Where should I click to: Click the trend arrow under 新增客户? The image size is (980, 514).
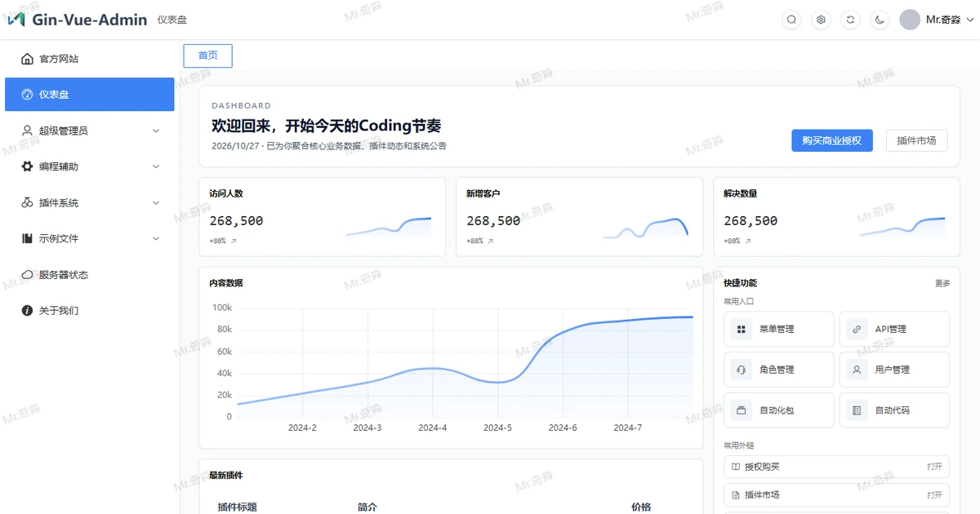point(490,241)
